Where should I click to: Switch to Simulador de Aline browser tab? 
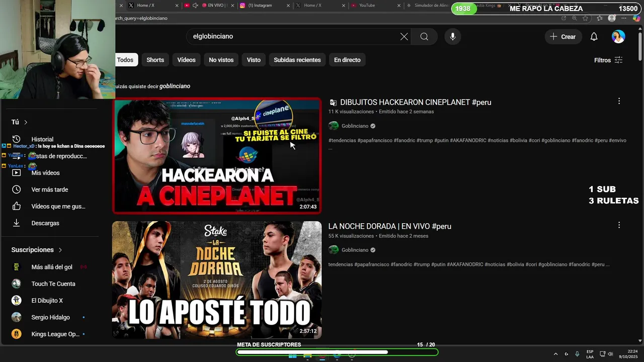tap(427, 6)
